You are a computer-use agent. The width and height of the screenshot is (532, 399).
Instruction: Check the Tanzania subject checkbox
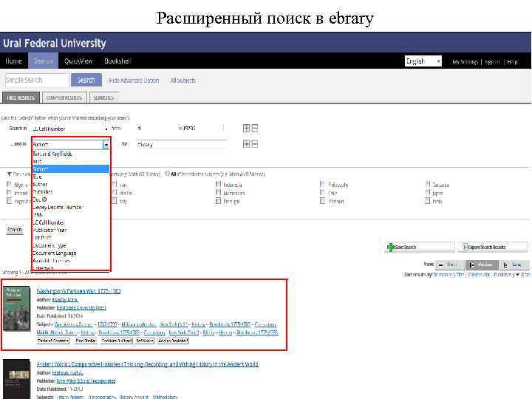(428, 184)
